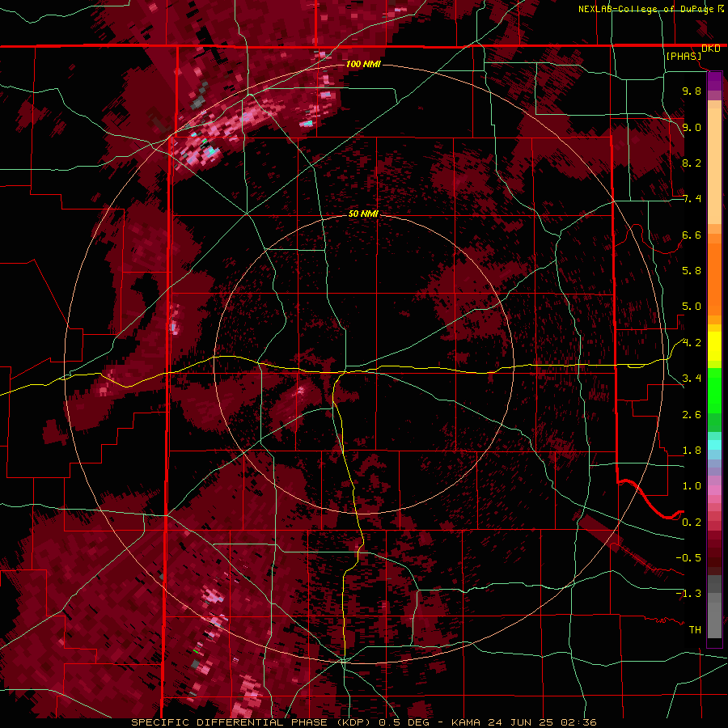Click the 6.6 scale value
The width and height of the screenshot is (728, 728).
coord(692,235)
